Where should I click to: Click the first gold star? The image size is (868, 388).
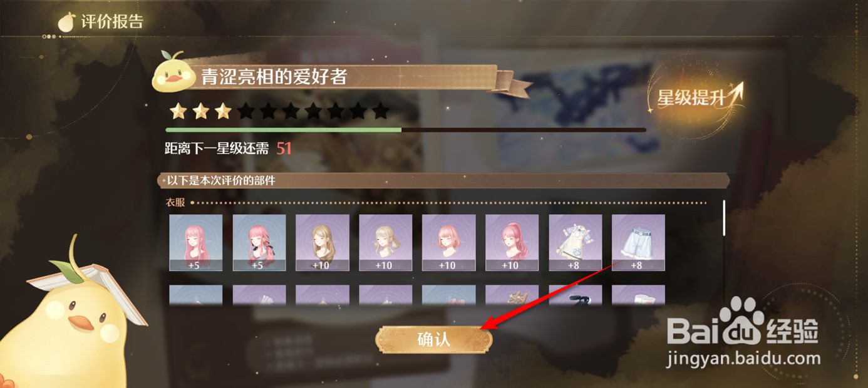tap(178, 111)
